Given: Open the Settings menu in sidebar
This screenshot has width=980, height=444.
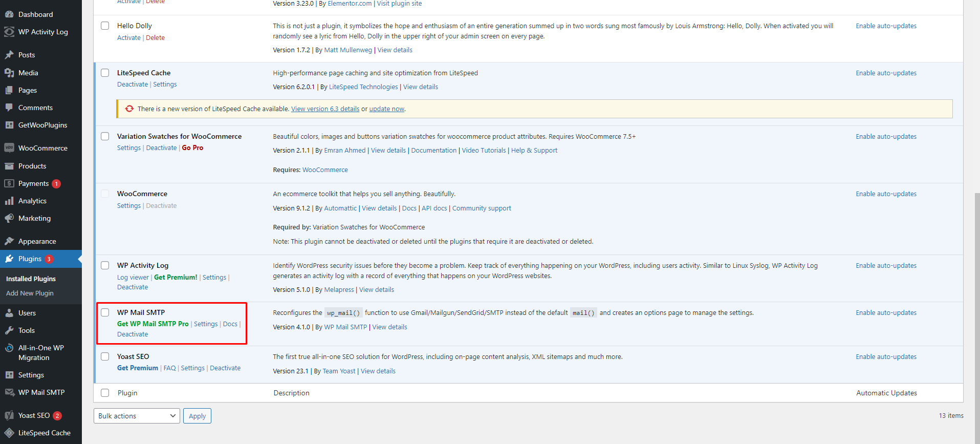Looking at the screenshot, I should click(x=31, y=375).
